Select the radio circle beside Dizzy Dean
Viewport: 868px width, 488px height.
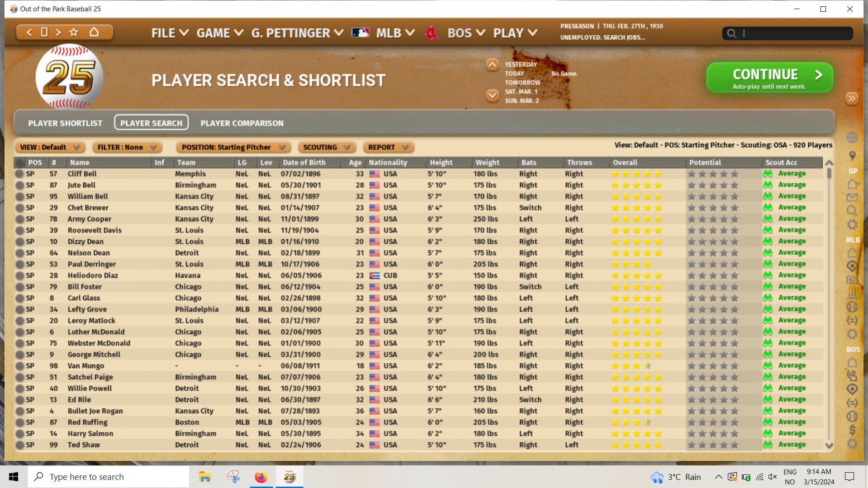tap(19, 242)
